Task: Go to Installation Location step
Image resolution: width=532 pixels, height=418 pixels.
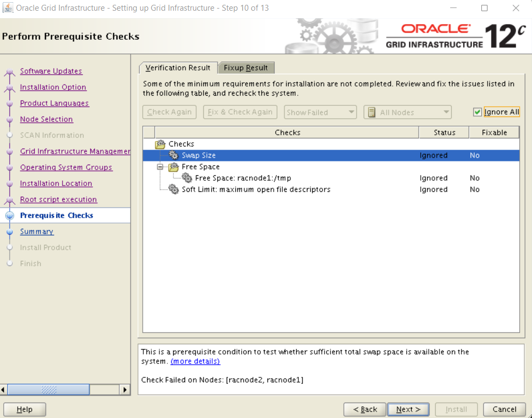Action: click(56, 183)
